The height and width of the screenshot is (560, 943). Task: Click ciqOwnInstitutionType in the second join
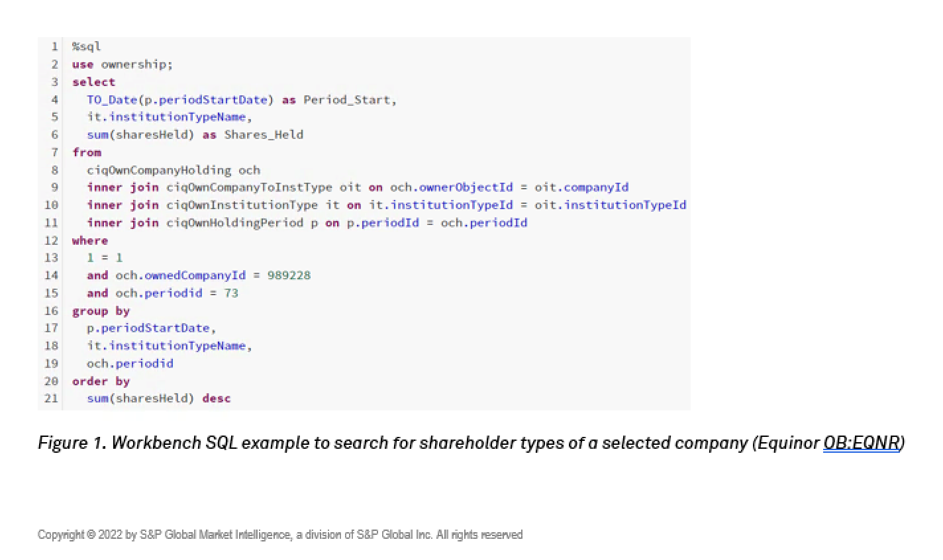coord(242,205)
